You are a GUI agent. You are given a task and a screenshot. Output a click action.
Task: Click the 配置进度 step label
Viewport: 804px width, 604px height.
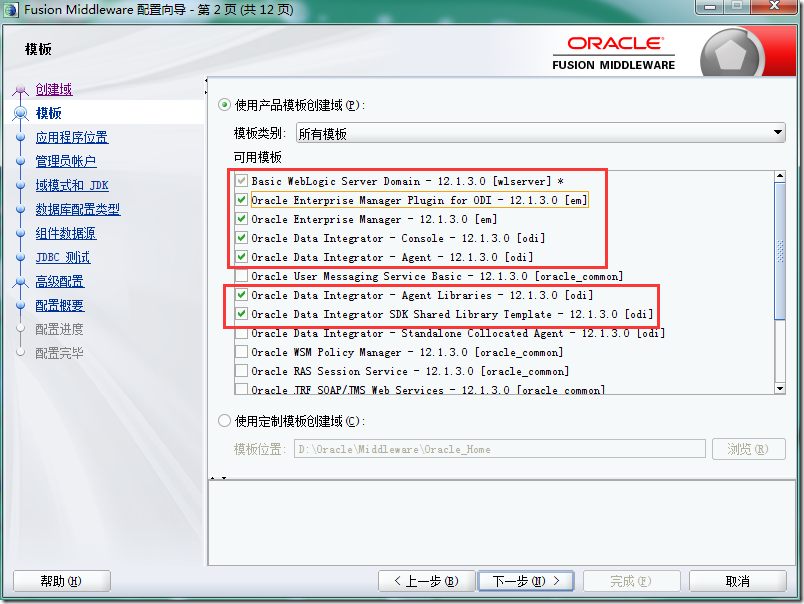click(x=59, y=329)
